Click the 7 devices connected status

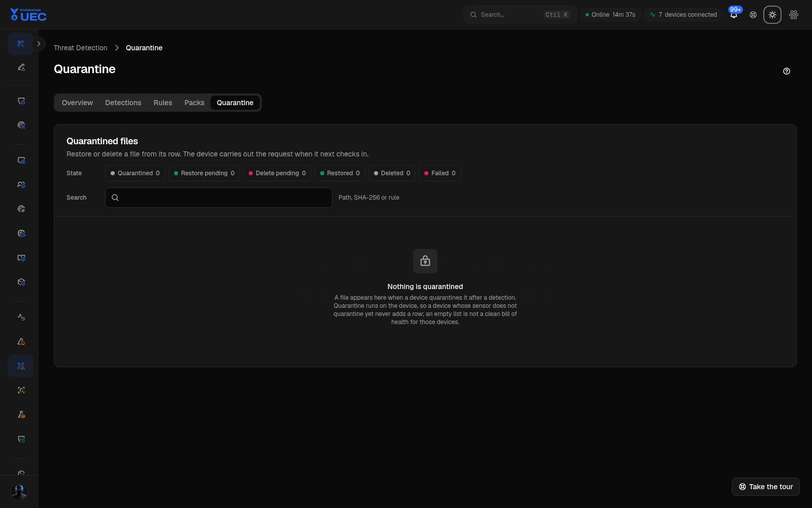pyautogui.click(x=683, y=15)
